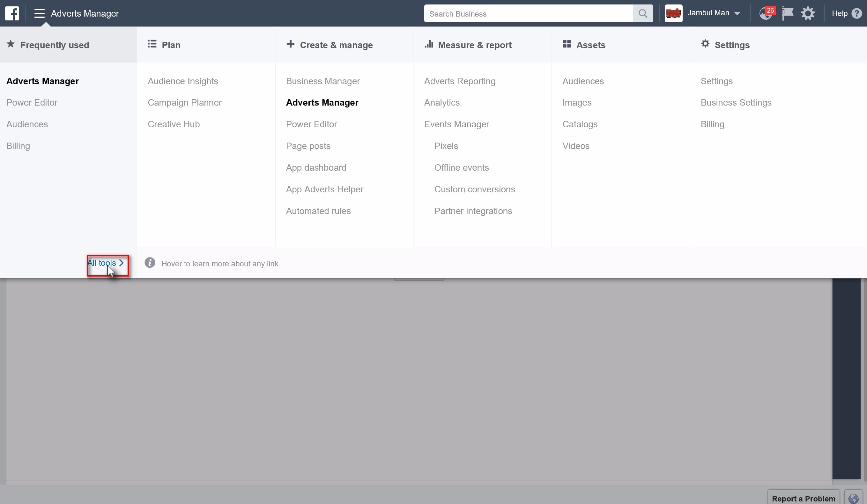Open Audiences under Assets
The width and height of the screenshot is (867, 504).
[583, 81]
